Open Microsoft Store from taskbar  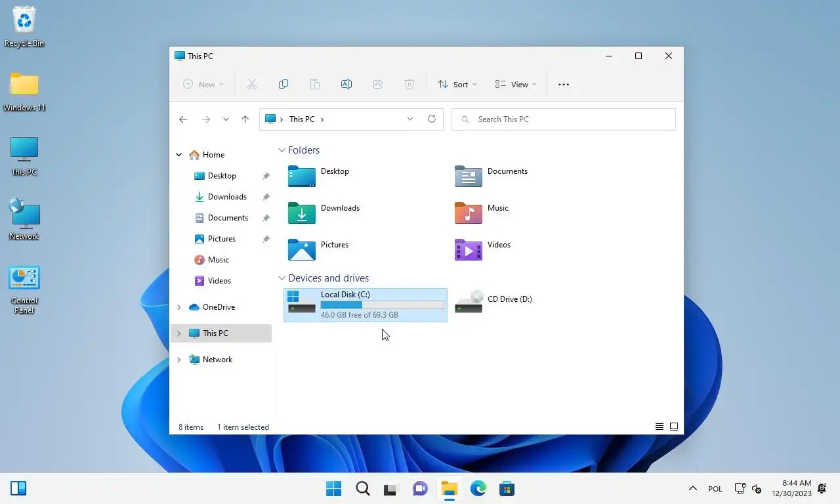coord(507,489)
